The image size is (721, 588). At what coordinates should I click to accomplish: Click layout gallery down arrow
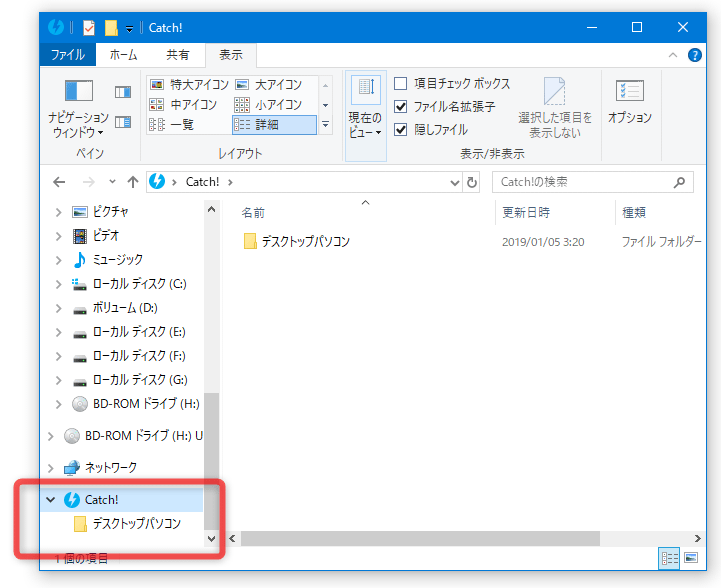click(326, 105)
